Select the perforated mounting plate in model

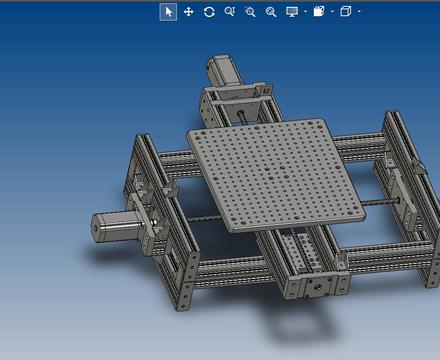[275, 175]
